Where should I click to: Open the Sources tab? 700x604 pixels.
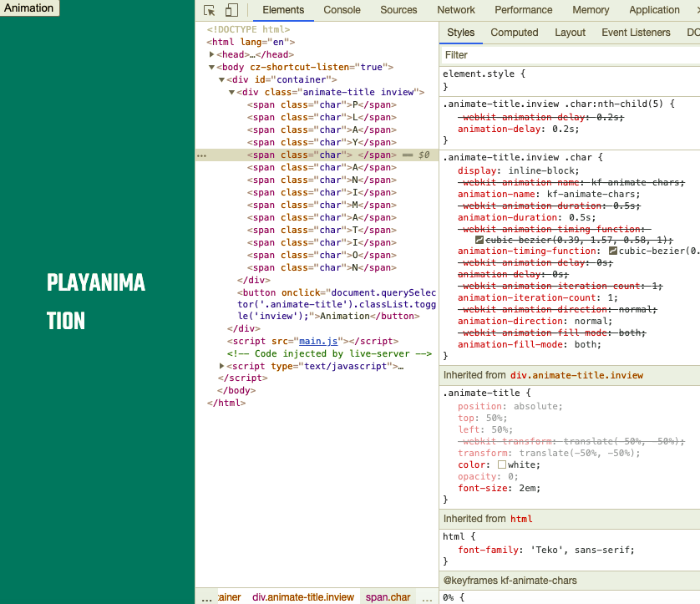tap(398, 10)
